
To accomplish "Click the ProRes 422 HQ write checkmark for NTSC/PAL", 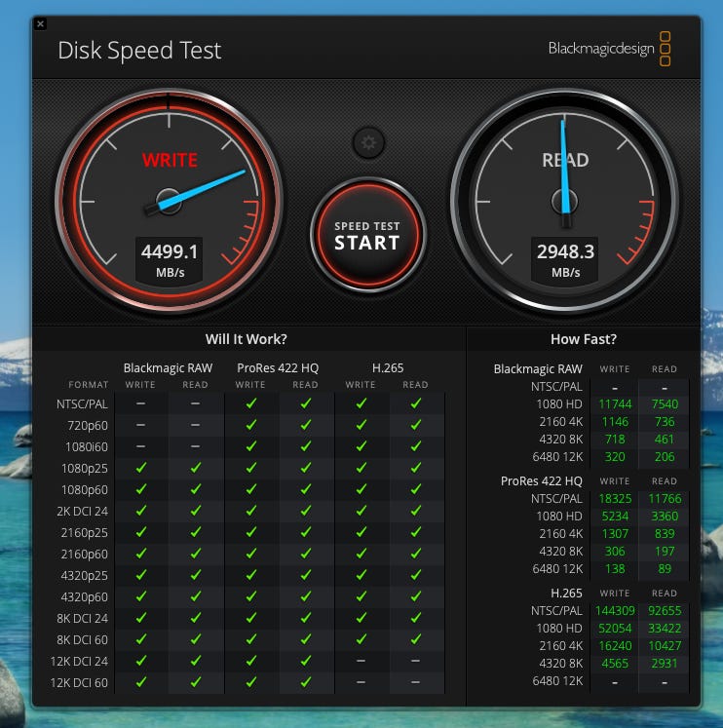I will pyautogui.click(x=251, y=404).
